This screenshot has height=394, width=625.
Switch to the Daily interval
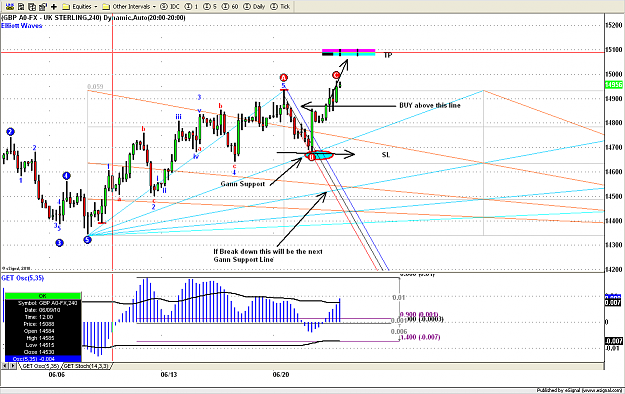tap(254, 6)
